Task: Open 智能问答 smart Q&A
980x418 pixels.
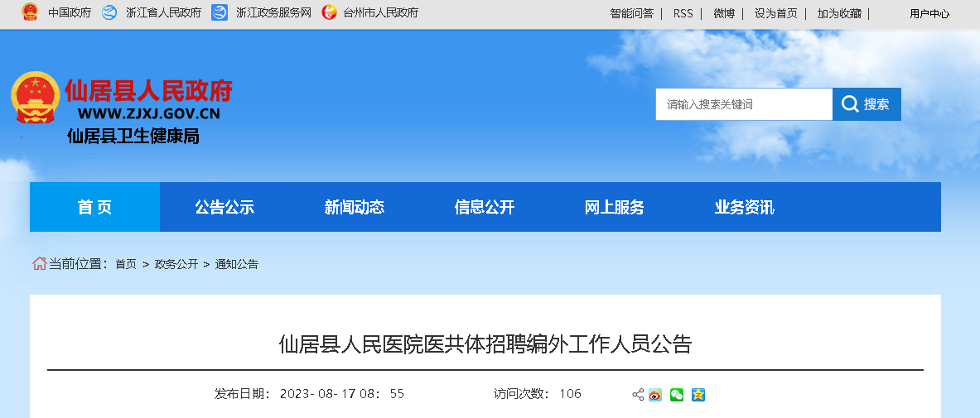Action: tap(631, 14)
